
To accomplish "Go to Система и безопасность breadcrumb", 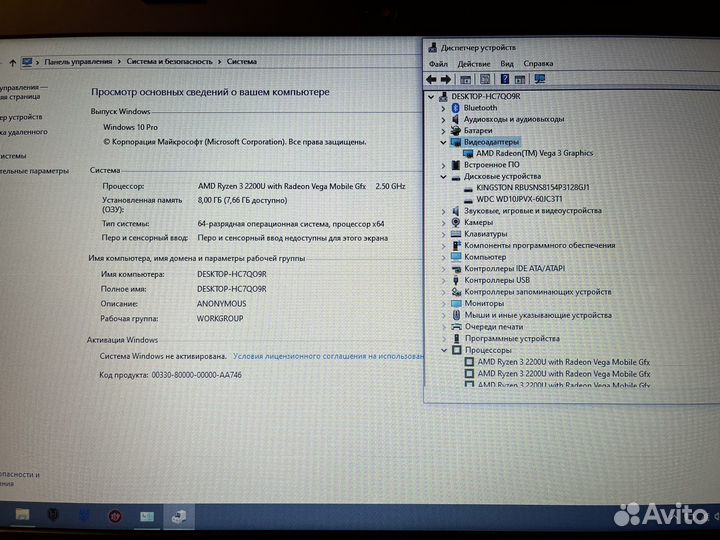I will coord(169,61).
